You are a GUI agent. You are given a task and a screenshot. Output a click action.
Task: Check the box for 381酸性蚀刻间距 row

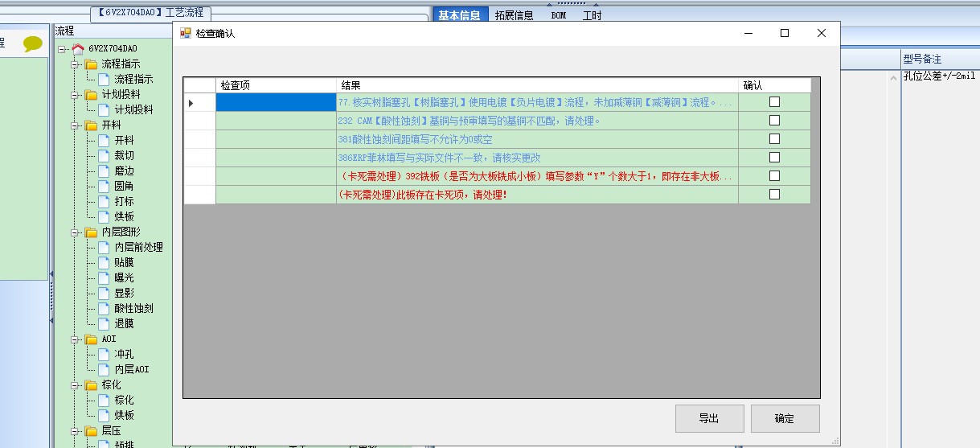[x=774, y=139]
